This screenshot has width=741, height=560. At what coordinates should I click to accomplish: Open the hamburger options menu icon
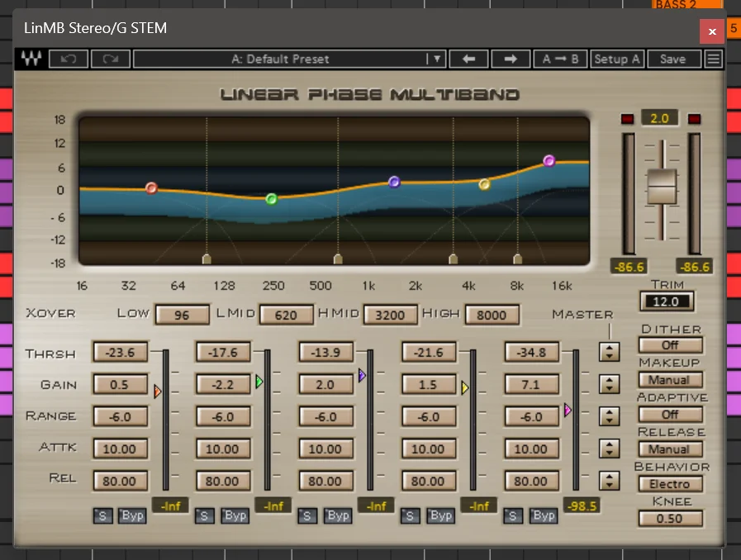tap(714, 59)
